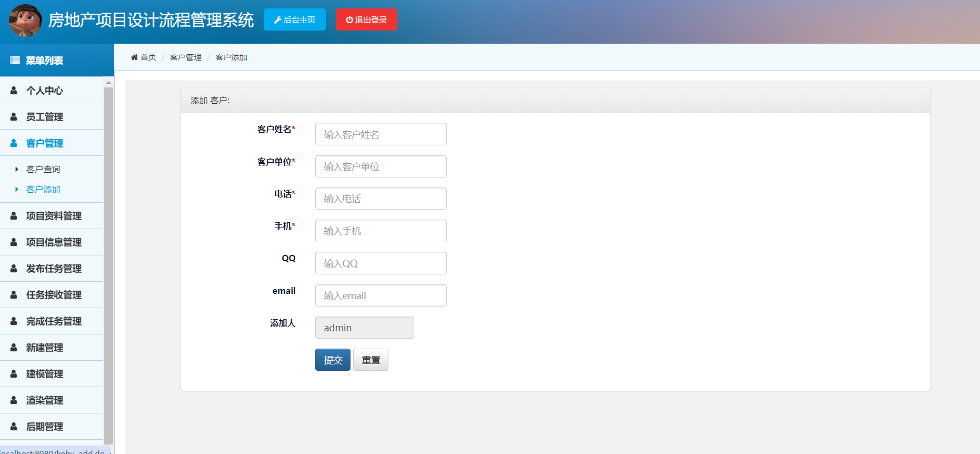980x454 pixels.
Task: Focus the email input field
Action: pos(381,295)
